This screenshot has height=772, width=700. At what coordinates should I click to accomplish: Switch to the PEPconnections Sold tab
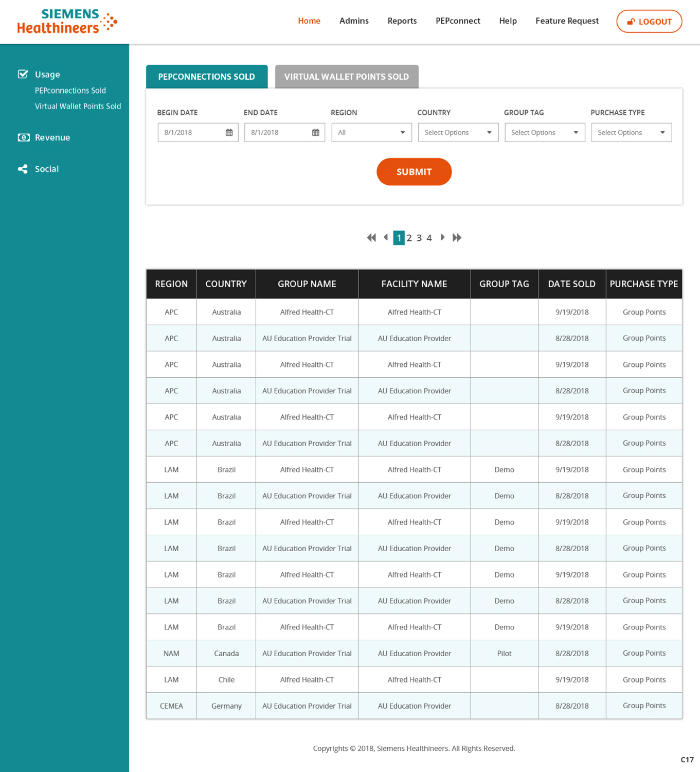point(207,77)
